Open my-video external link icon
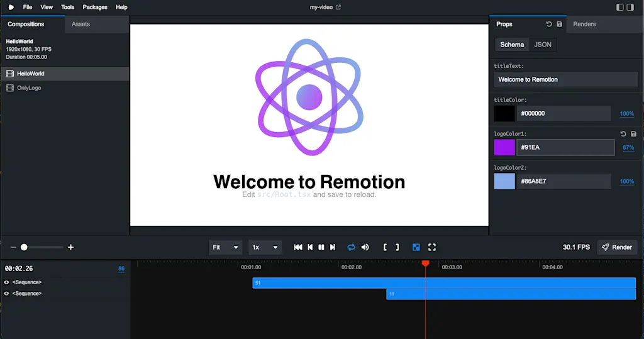This screenshot has width=644, height=339. [338, 7]
